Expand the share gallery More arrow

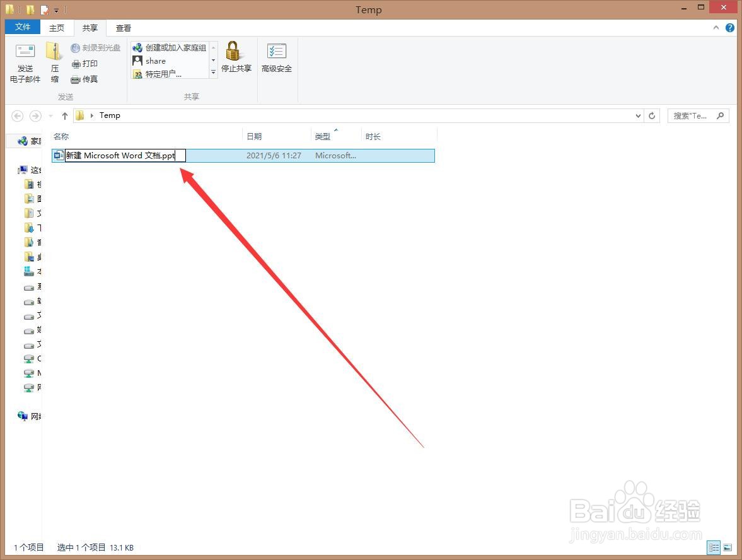[x=213, y=73]
